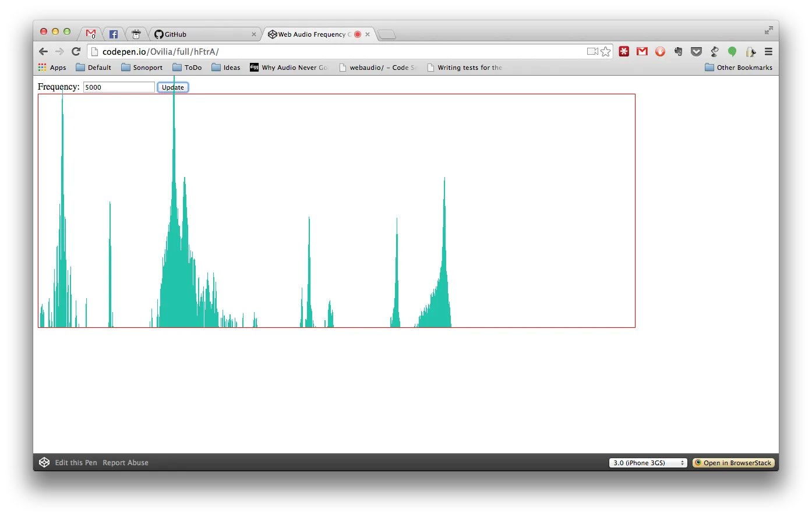Click the green speech bubble extension
Image resolution: width=812 pixels, height=517 pixels.
coord(732,51)
